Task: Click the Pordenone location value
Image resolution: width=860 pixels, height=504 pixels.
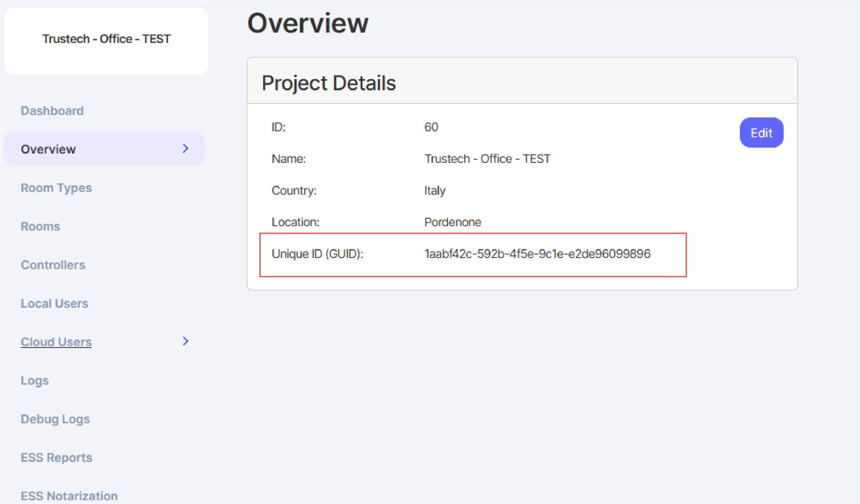Action: [x=453, y=222]
